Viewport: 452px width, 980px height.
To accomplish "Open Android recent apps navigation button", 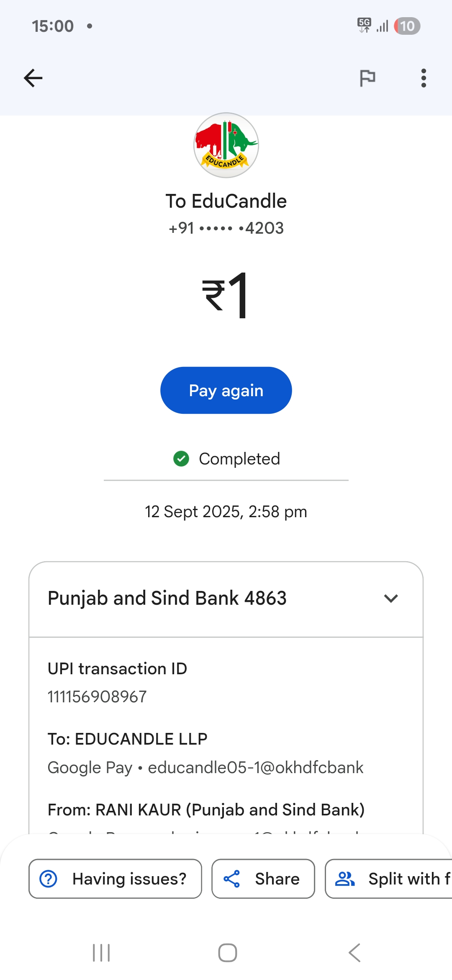I will [101, 953].
